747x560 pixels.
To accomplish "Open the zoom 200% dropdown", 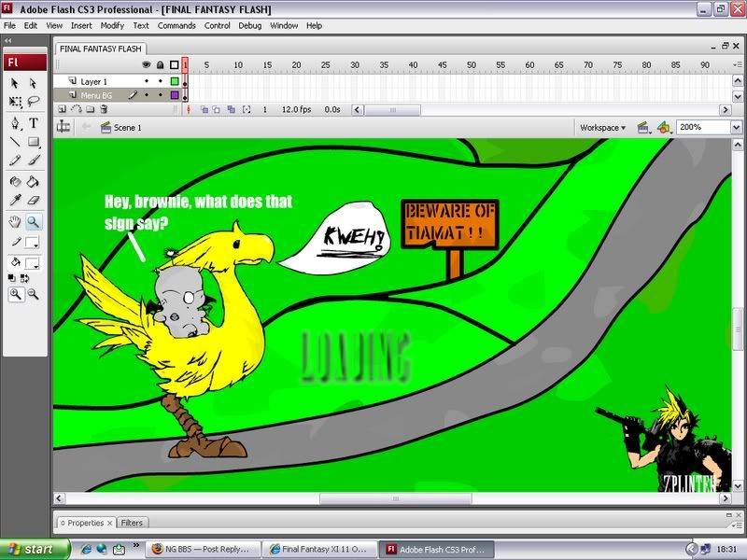I will (735, 127).
